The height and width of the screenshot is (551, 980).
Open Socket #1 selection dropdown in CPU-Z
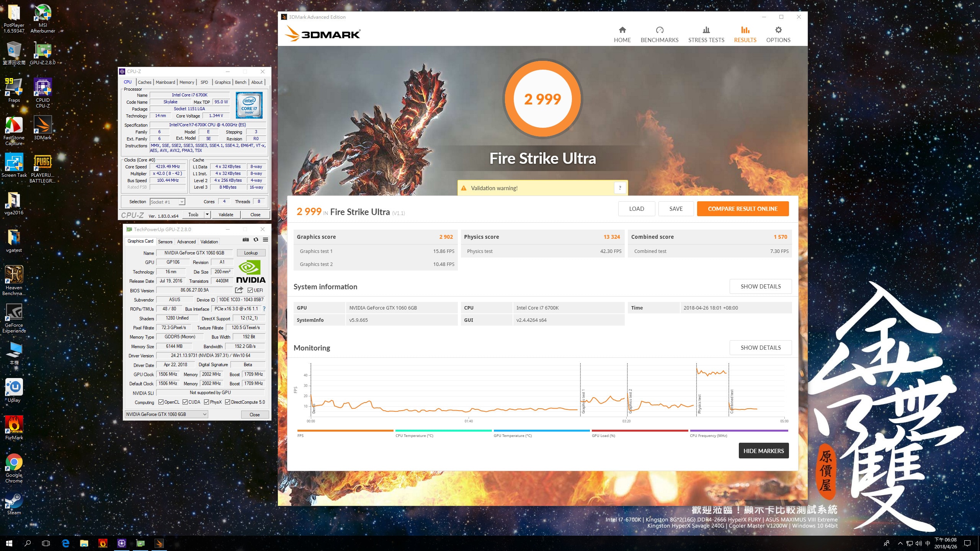click(x=167, y=202)
